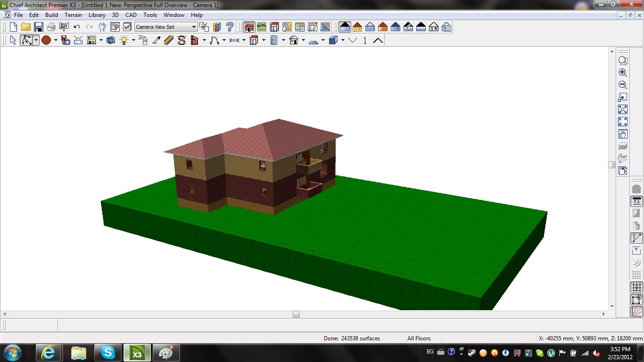Expand the sun light tool dropdown arrow

pos(133,41)
